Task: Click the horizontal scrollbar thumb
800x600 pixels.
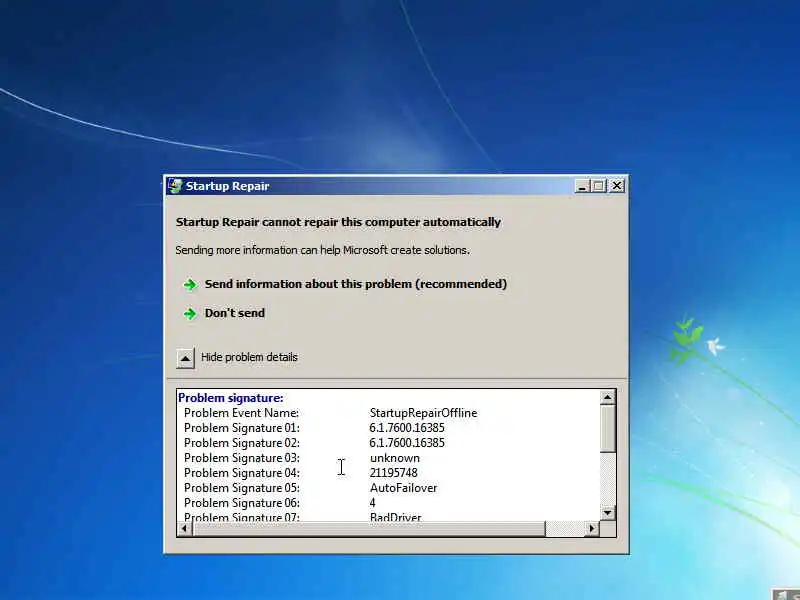Action: 369,529
